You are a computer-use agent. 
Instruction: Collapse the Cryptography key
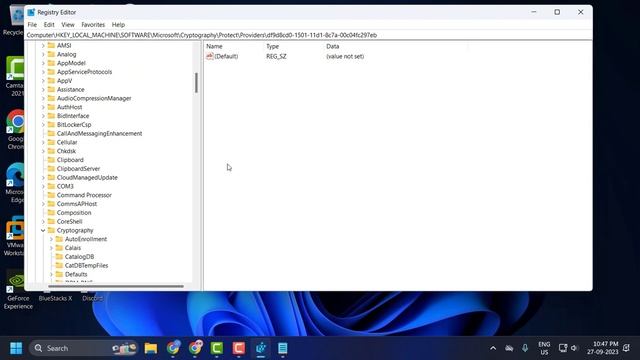(x=43, y=230)
